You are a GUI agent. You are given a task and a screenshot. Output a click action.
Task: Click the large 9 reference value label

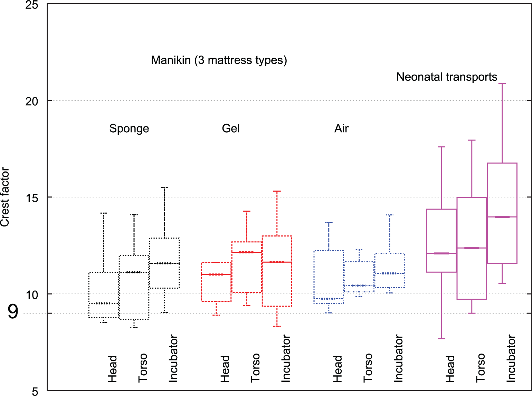point(13,312)
